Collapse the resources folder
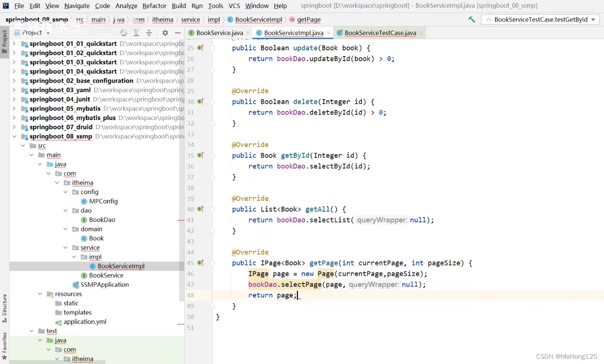This screenshot has height=364, width=604. (x=40, y=294)
